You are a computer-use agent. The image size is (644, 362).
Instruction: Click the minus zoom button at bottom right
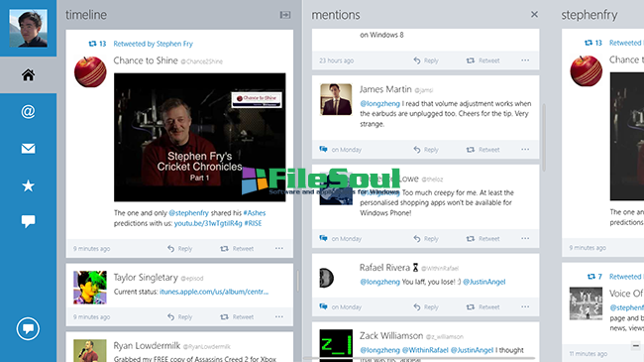[635, 345]
